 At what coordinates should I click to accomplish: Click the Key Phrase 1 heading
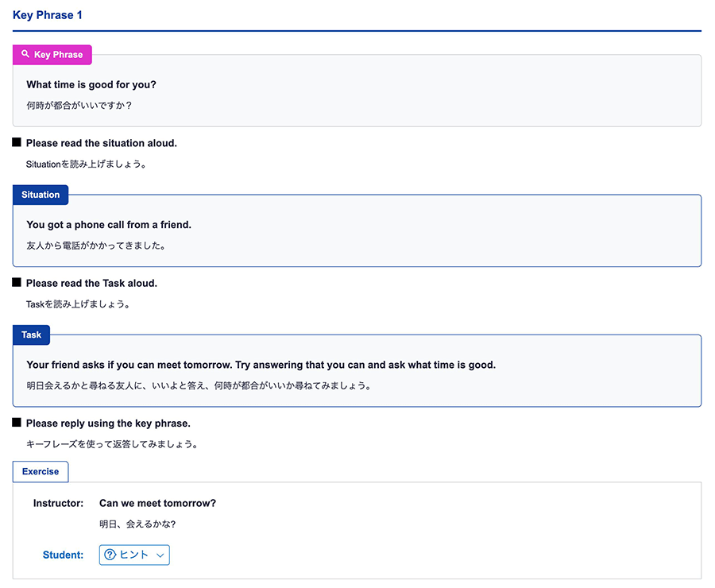[x=48, y=15]
